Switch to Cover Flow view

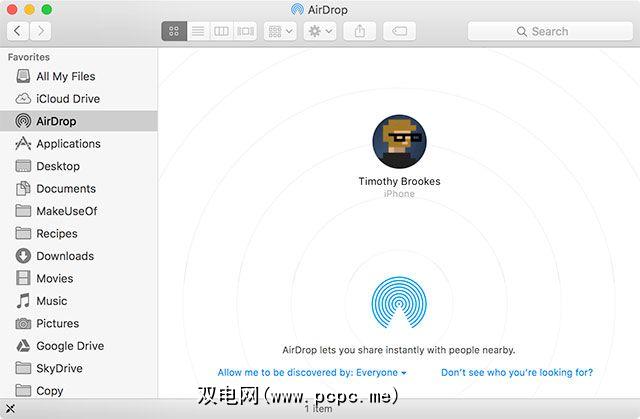point(245,31)
